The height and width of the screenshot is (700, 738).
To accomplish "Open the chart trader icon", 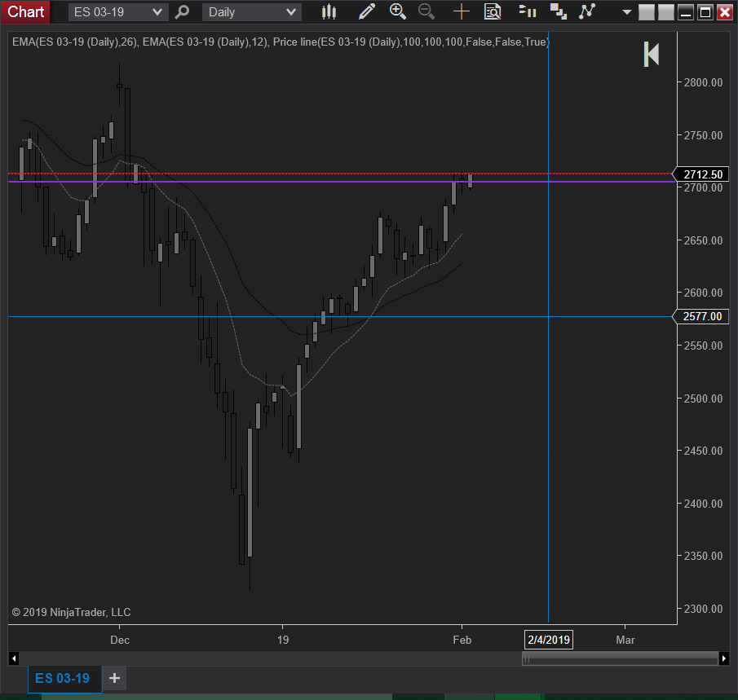I will 527,11.
